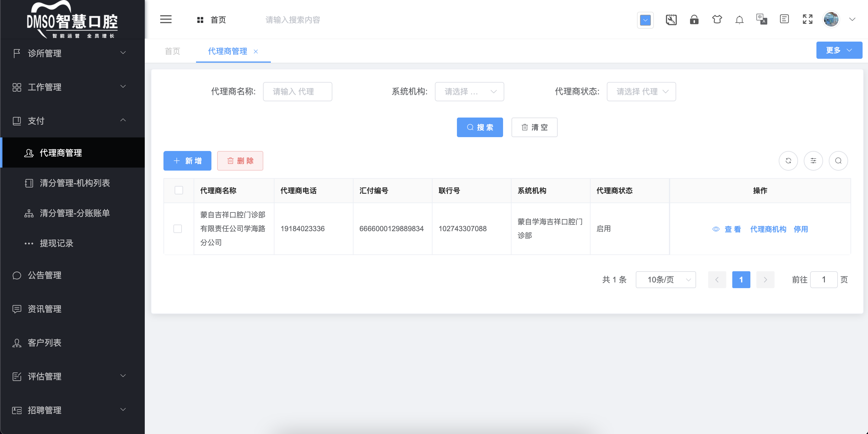Toggle the select-all checkbox in the table header
Image resolution: width=868 pixels, height=434 pixels.
point(179,190)
